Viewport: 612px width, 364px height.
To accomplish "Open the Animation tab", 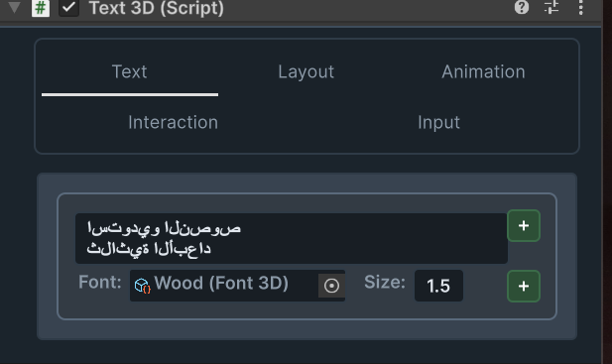I will 483,71.
